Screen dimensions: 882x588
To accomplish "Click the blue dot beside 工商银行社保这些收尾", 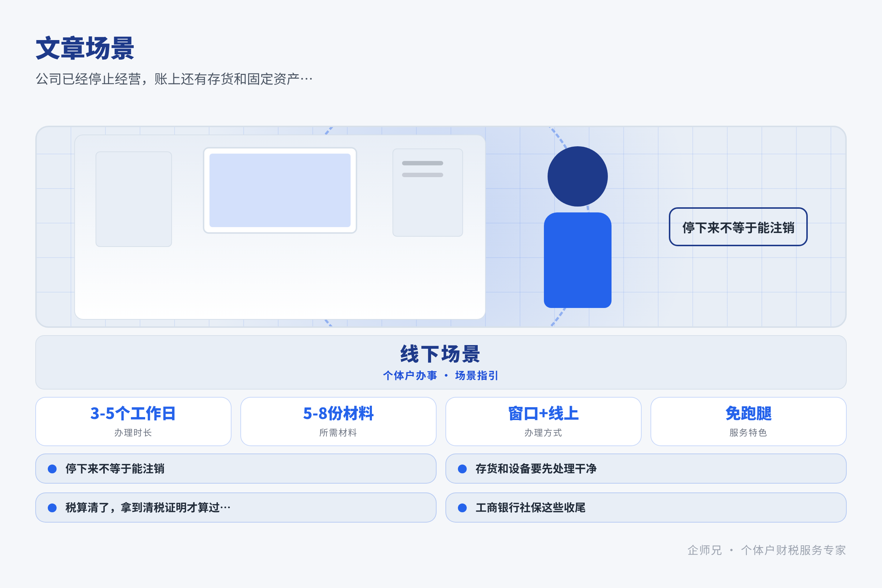I will click(x=462, y=508).
